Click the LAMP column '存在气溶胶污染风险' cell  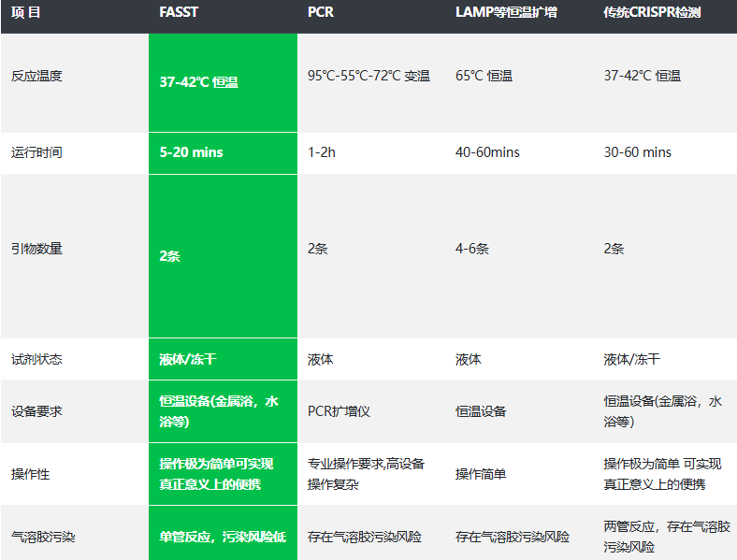(x=513, y=537)
